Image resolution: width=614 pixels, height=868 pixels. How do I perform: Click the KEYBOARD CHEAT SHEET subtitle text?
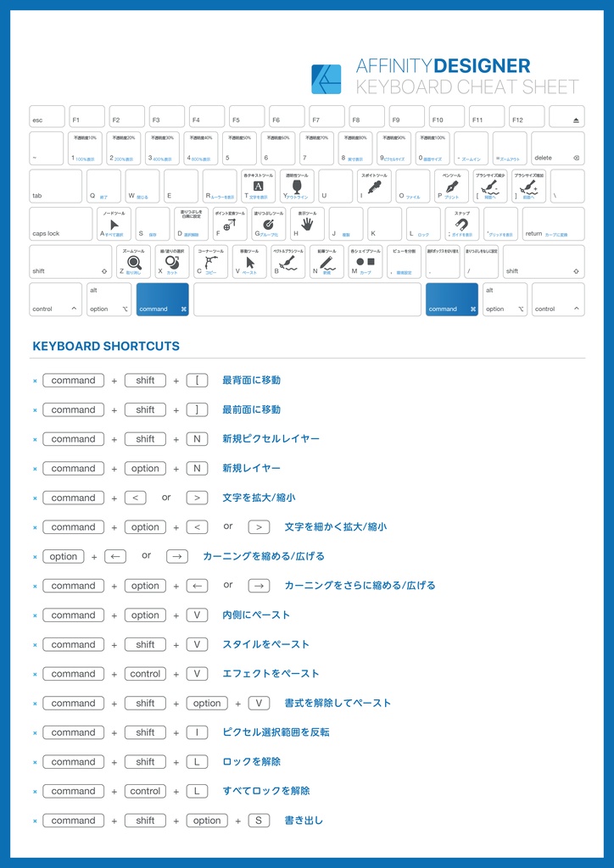[467, 87]
